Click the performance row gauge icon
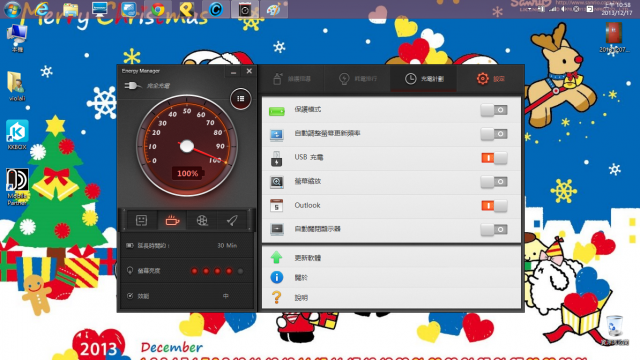Screen dimensions: 640x360 (130, 296)
